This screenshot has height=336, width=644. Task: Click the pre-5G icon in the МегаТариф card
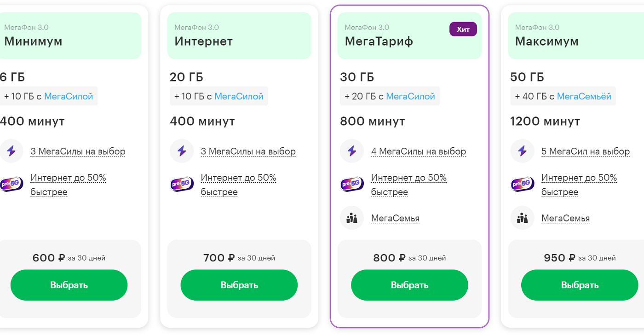point(352,185)
